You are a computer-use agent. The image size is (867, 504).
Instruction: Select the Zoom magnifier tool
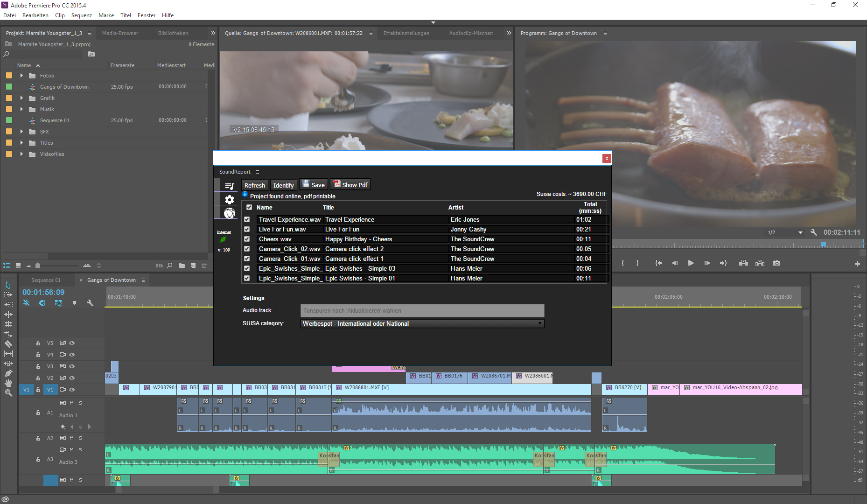[x=8, y=393]
